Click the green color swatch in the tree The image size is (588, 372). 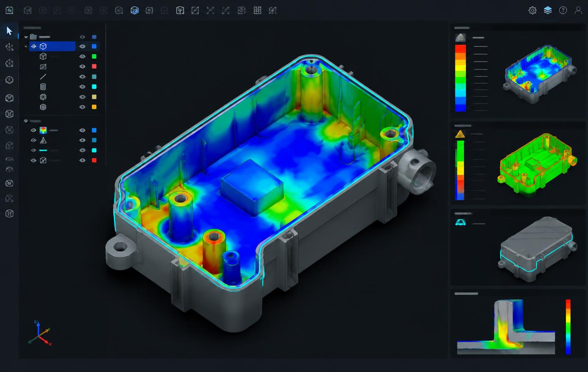94,57
